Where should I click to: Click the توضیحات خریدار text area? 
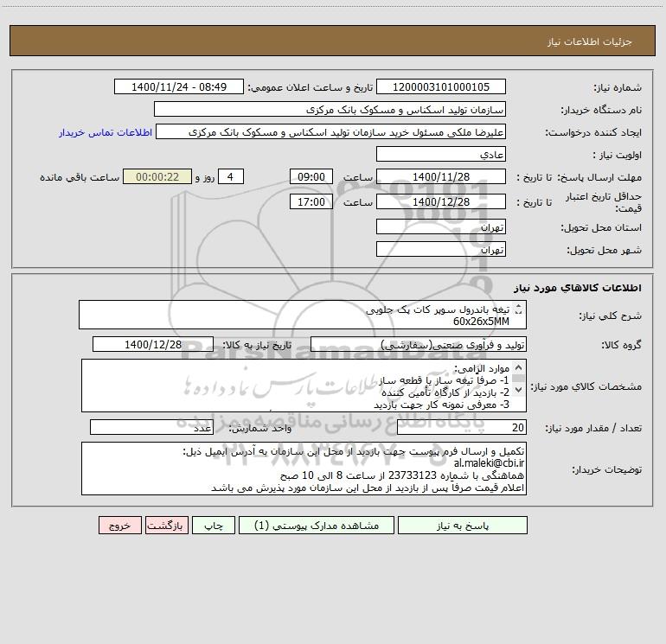click(x=304, y=469)
